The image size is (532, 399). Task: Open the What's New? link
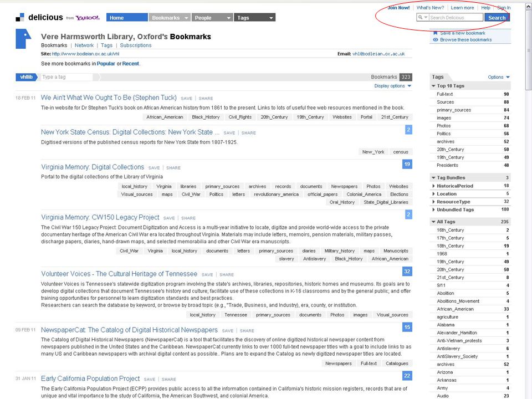tap(430, 7)
